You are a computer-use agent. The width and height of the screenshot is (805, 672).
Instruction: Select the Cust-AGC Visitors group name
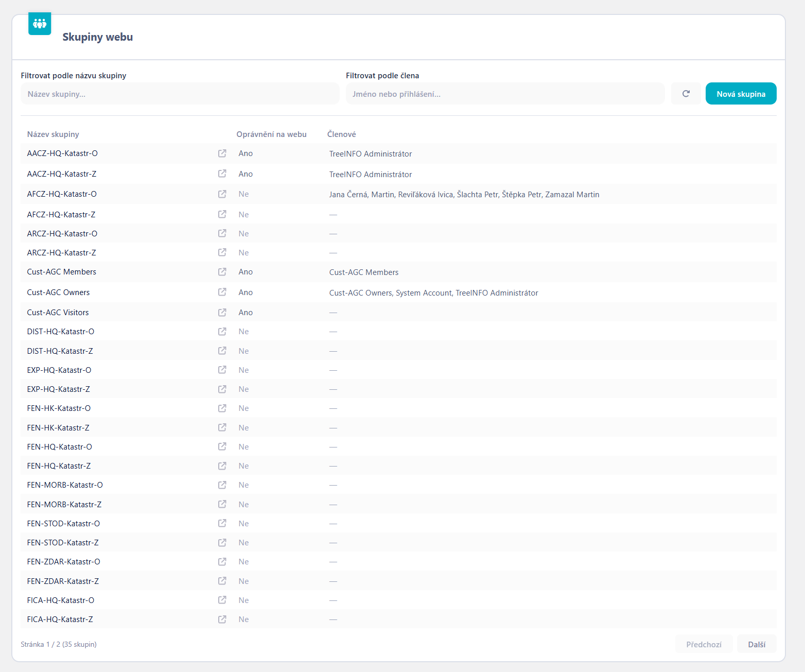coord(58,313)
